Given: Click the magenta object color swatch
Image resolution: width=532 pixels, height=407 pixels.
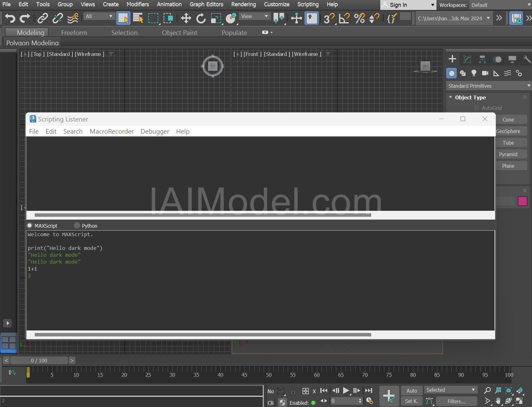Looking at the screenshot, I should [x=522, y=201].
